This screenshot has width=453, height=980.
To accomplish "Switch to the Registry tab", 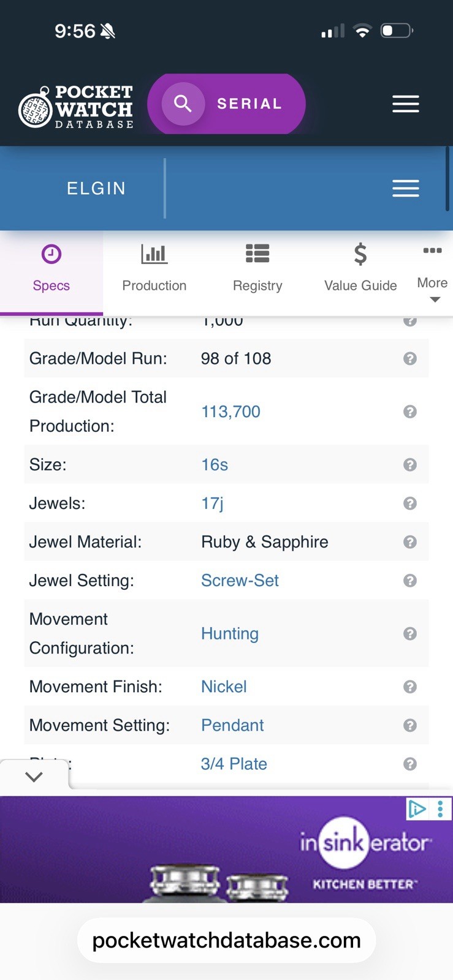I will [x=257, y=268].
